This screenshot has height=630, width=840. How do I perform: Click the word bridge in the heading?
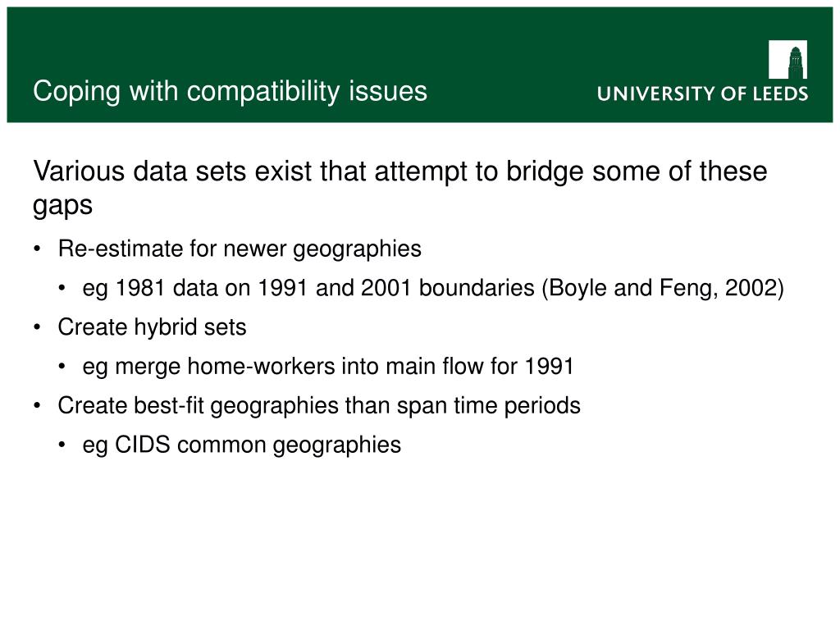pos(546,172)
